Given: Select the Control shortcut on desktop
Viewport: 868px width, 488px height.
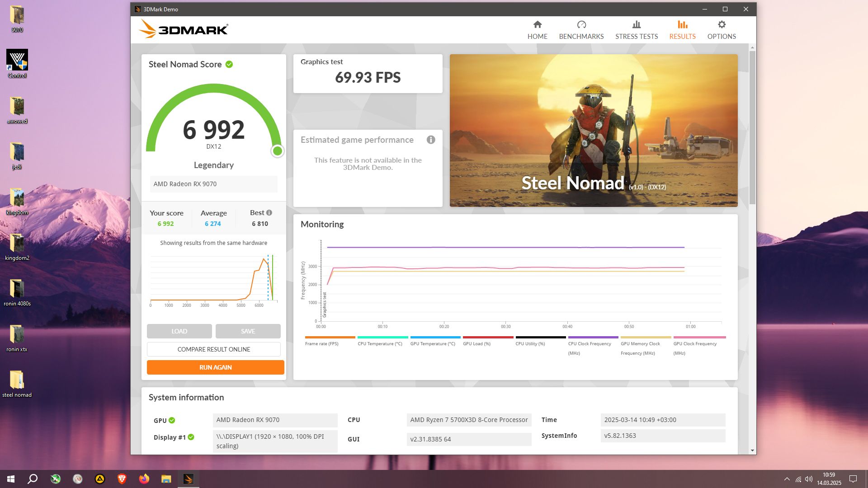Looking at the screenshot, I should [x=17, y=64].
